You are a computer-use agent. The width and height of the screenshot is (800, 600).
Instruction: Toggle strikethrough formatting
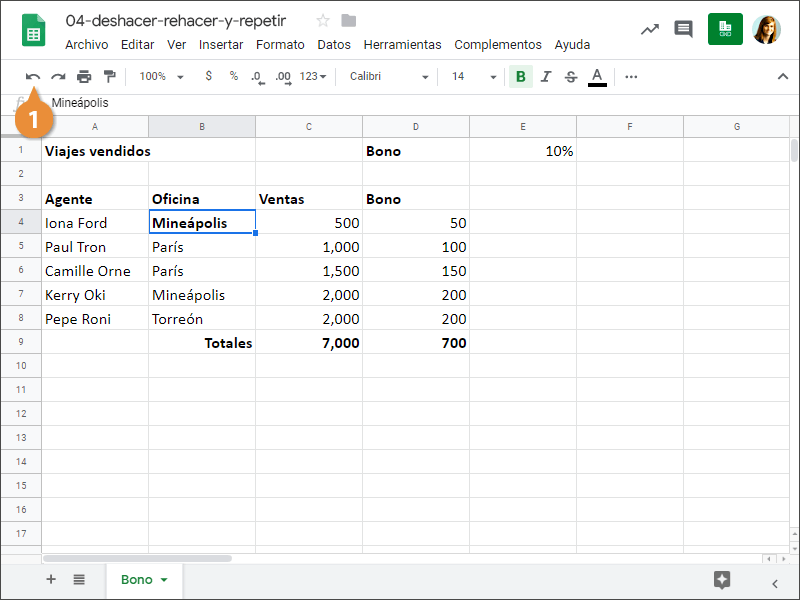coord(571,77)
